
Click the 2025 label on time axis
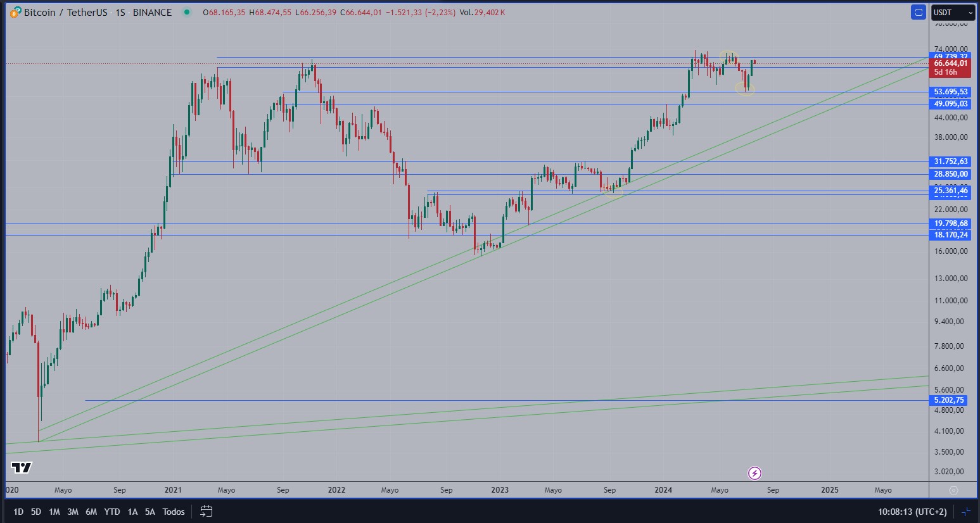pos(830,490)
